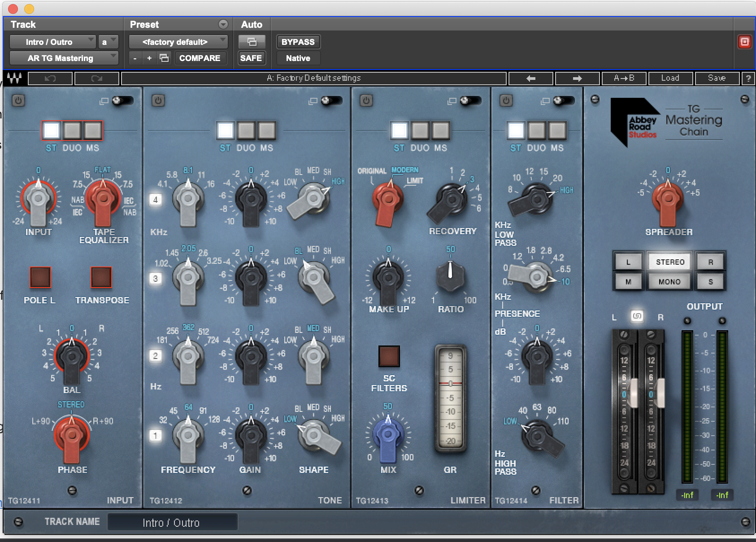
Task: Click the undo arrow in Waves toolbar
Action: click(x=50, y=79)
